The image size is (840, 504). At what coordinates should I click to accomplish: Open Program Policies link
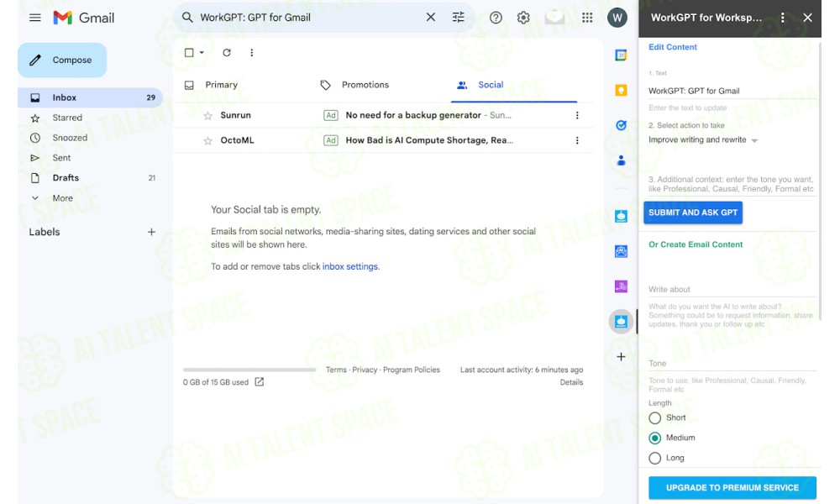[412, 370]
